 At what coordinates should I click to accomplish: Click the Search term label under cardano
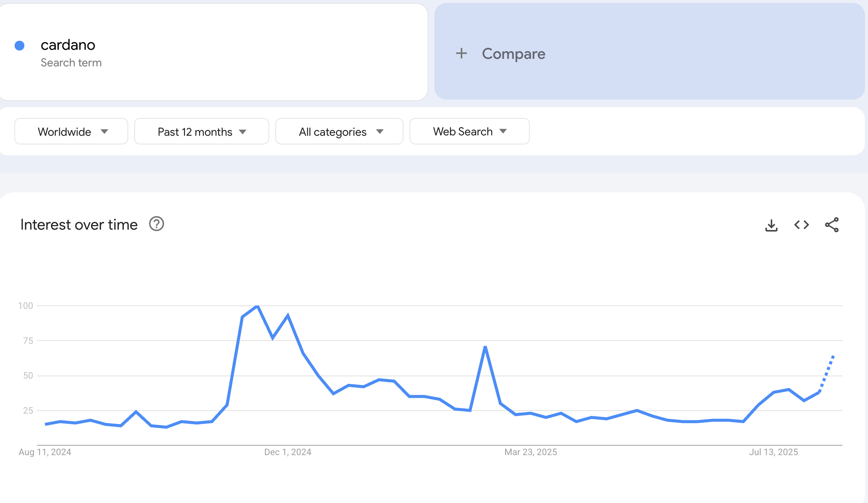click(71, 63)
